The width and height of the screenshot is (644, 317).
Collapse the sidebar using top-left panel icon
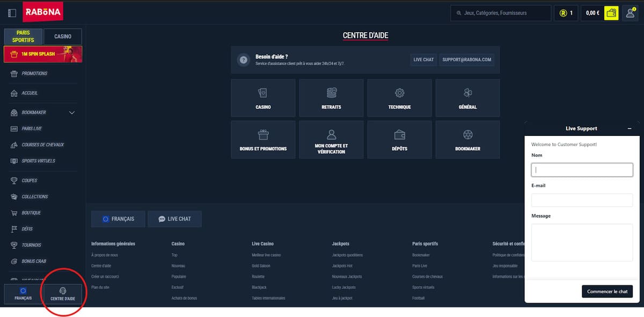pyautogui.click(x=12, y=13)
